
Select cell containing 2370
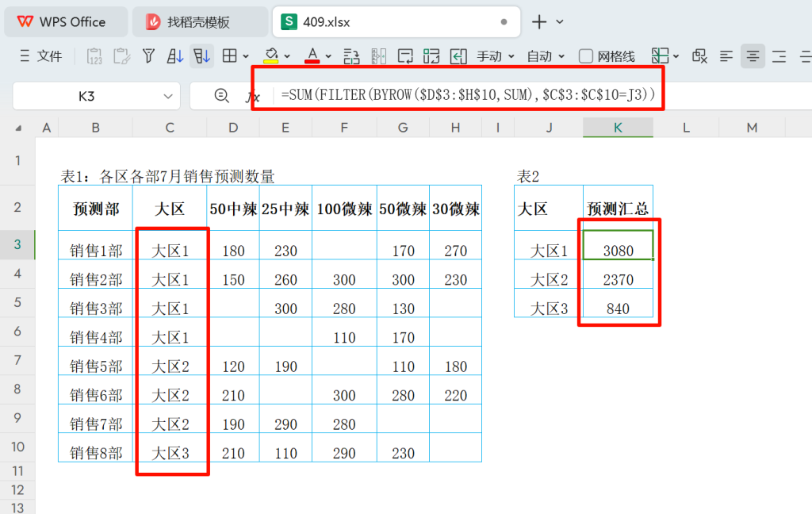coord(618,274)
